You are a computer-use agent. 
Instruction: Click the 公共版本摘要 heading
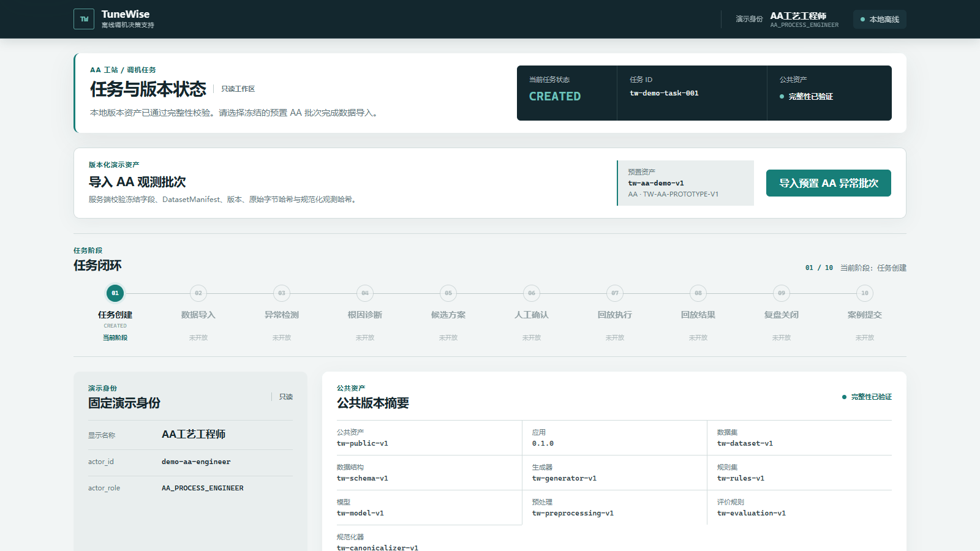pyautogui.click(x=373, y=403)
